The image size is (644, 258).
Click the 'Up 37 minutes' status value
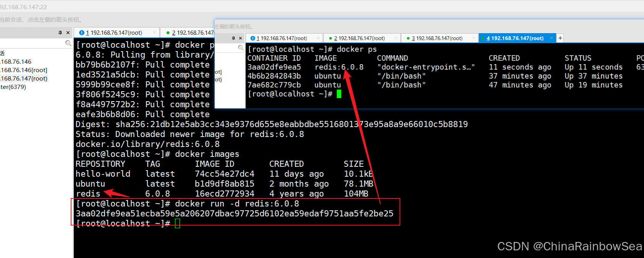click(x=594, y=76)
